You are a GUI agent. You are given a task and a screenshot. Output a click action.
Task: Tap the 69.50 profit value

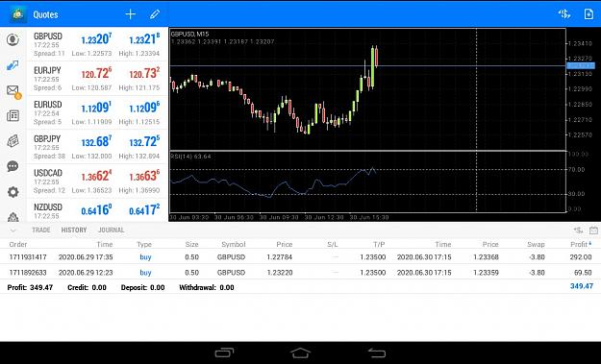coord(583,273)
